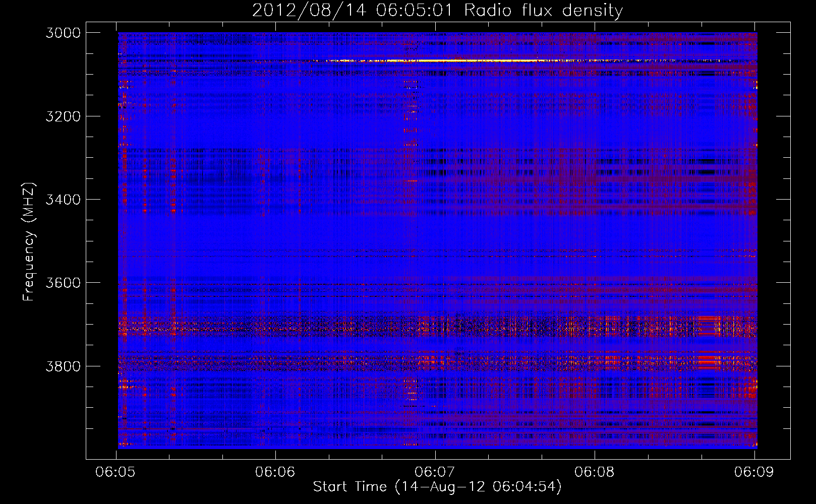Click the 3400 frequency tick label
816x504 pixels.
click(63, 200)
